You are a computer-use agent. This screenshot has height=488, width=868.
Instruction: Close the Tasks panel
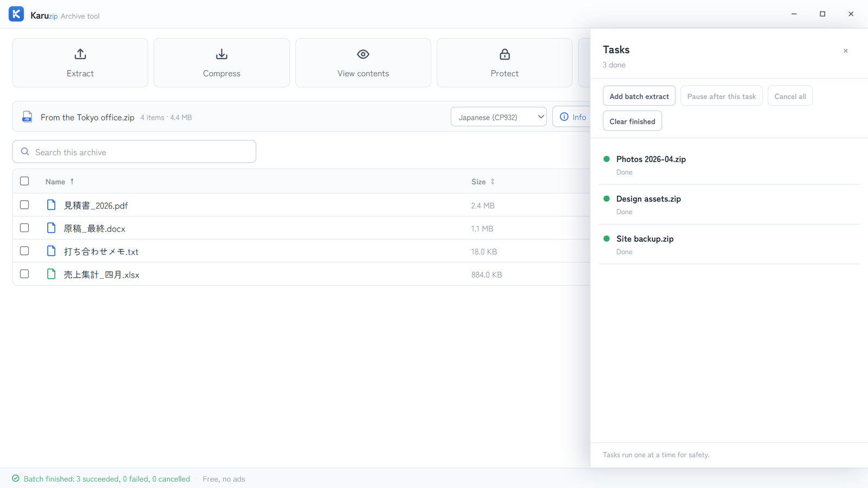(x=845, y=51)
